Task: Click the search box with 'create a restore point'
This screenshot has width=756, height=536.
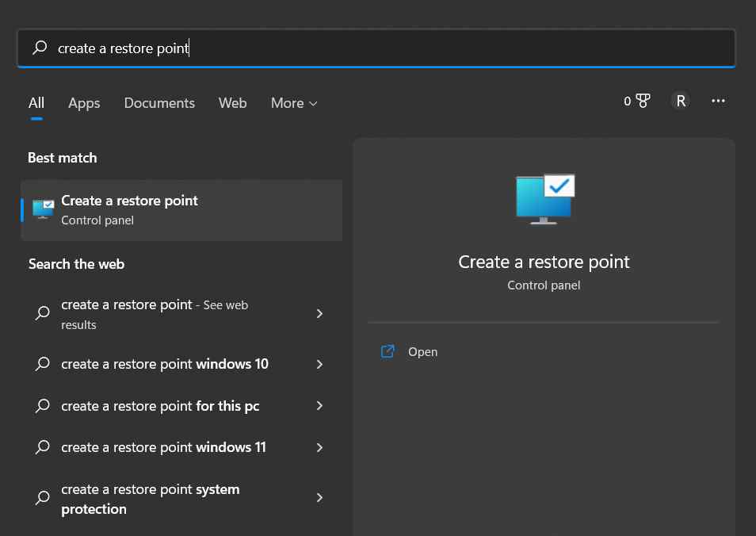Action: click(x=376, y=48)
